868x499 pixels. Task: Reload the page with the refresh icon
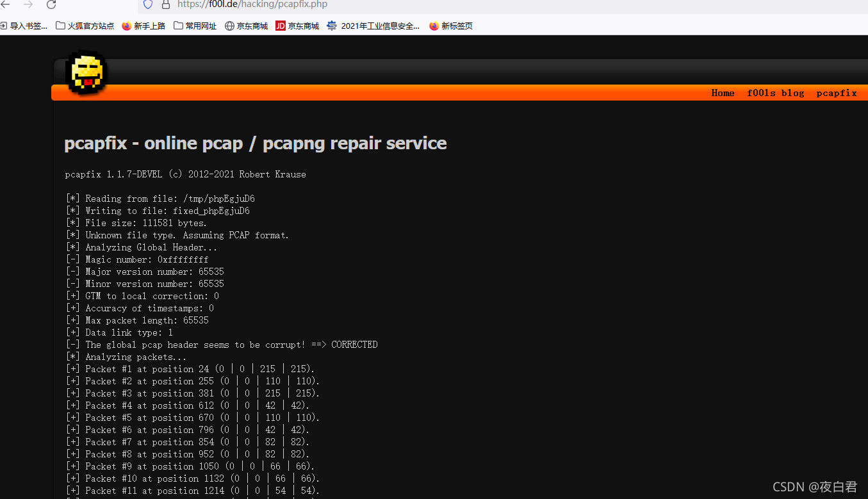(51, 4)
